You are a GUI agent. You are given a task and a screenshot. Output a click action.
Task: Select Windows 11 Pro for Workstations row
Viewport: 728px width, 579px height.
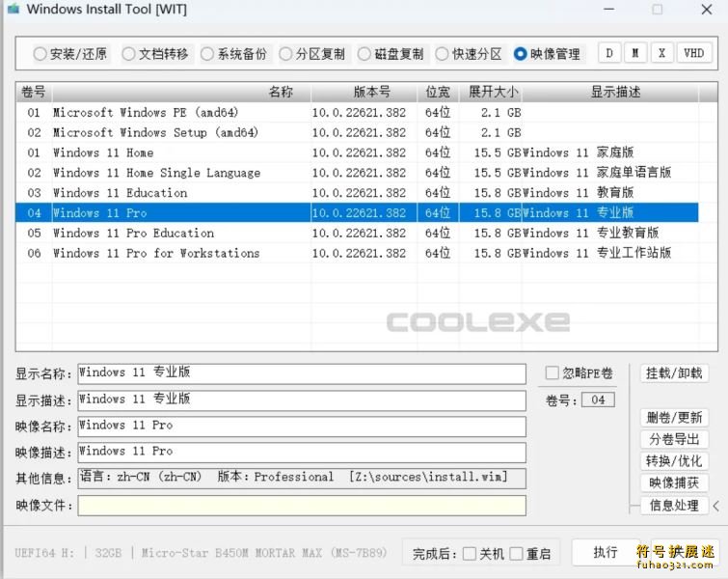click(x=357, y=253)
